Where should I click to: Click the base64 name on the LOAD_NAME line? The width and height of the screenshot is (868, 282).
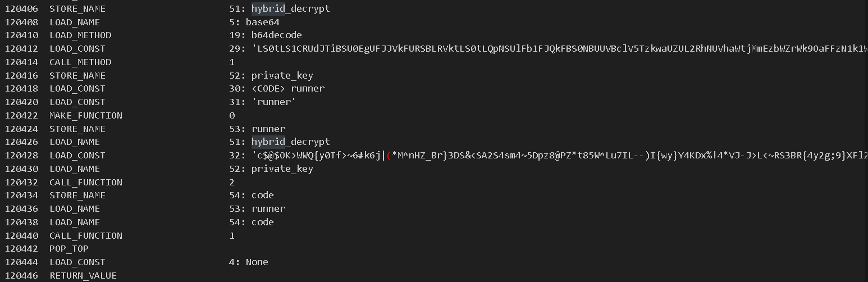262,22
